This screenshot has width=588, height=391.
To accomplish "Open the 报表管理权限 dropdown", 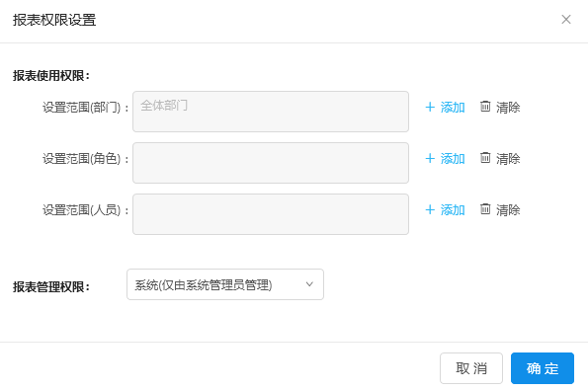I will coord(225,284).
